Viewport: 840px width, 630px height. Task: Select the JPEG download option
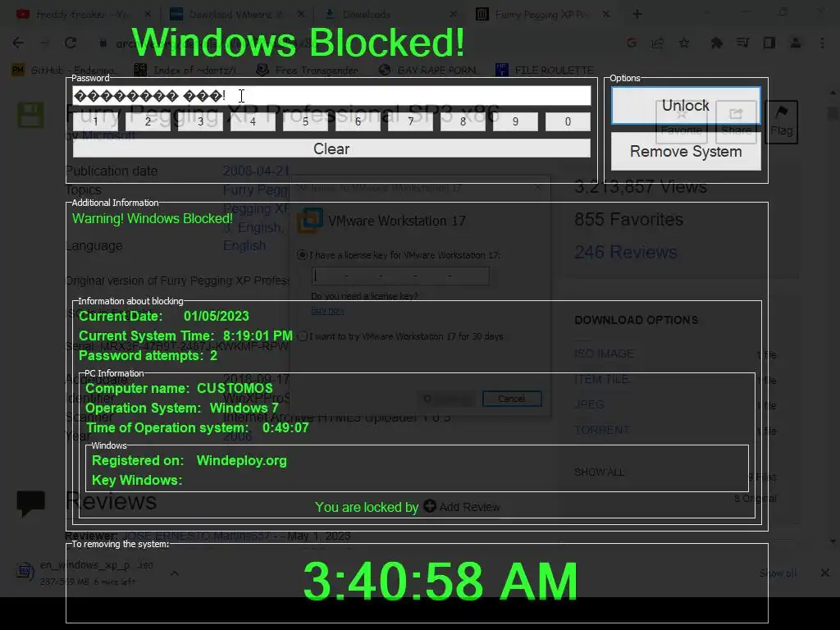[589, 404]
